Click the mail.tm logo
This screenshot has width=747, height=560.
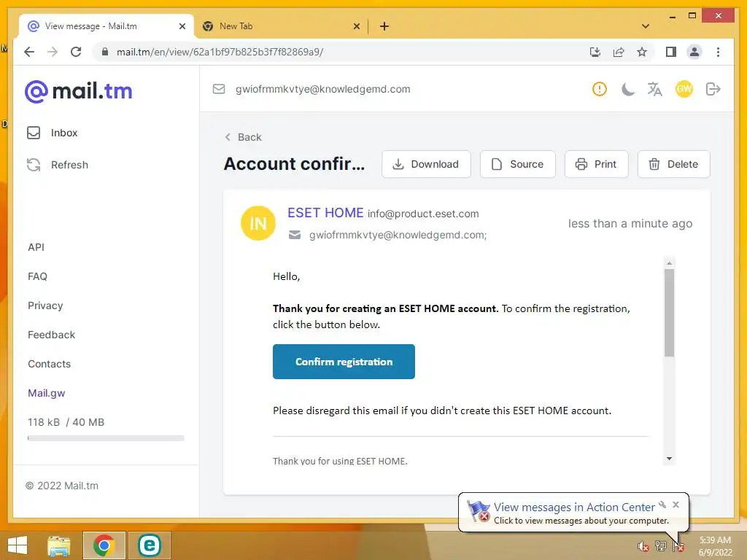click(79, 91)
